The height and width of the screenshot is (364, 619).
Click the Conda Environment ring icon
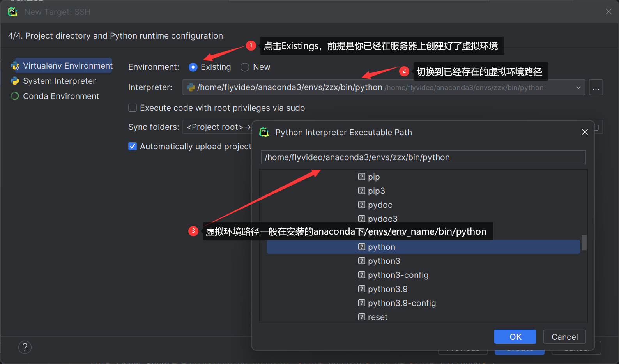[15, 96]
